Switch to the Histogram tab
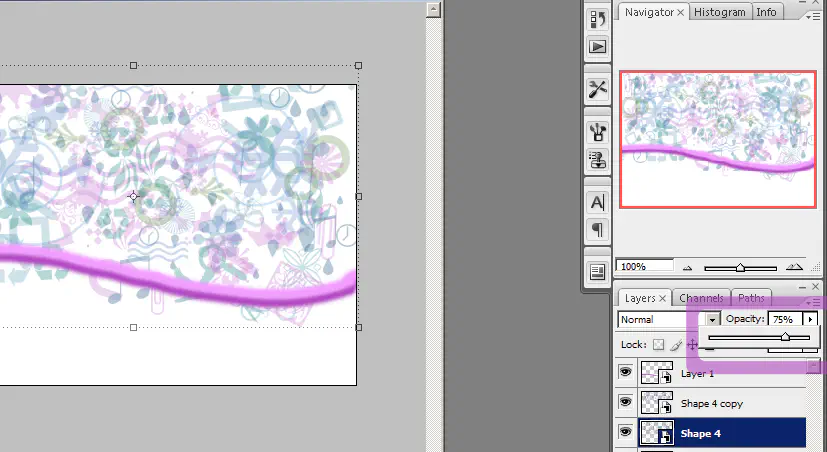This screenshot has width=827, height=452. [720, 12]
